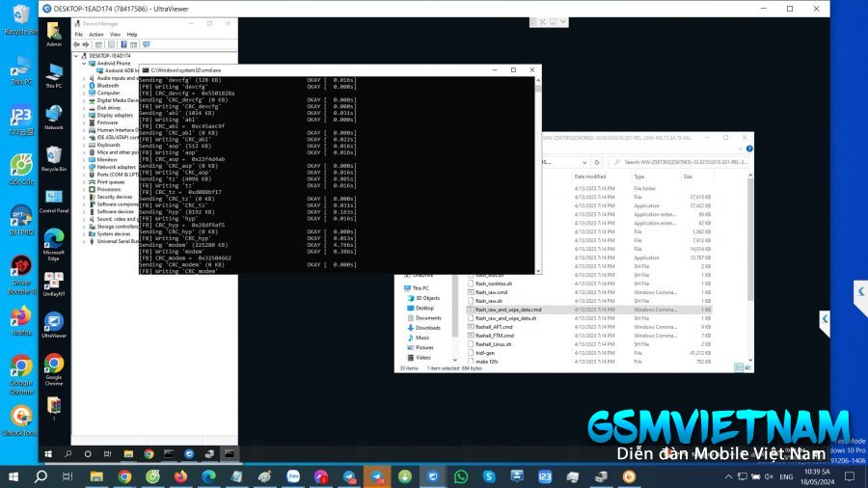The height and width of the screenshot is (488, 868).
Task: Open remote UltraViewer desktop icon
Action: click(54, 323)
